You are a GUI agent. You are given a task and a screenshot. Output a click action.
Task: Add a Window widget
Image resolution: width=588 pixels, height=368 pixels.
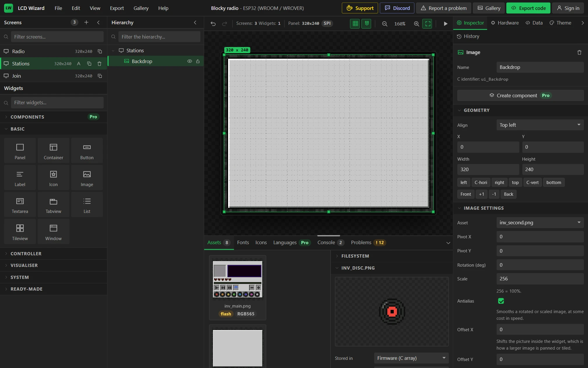tap(53, 231)
